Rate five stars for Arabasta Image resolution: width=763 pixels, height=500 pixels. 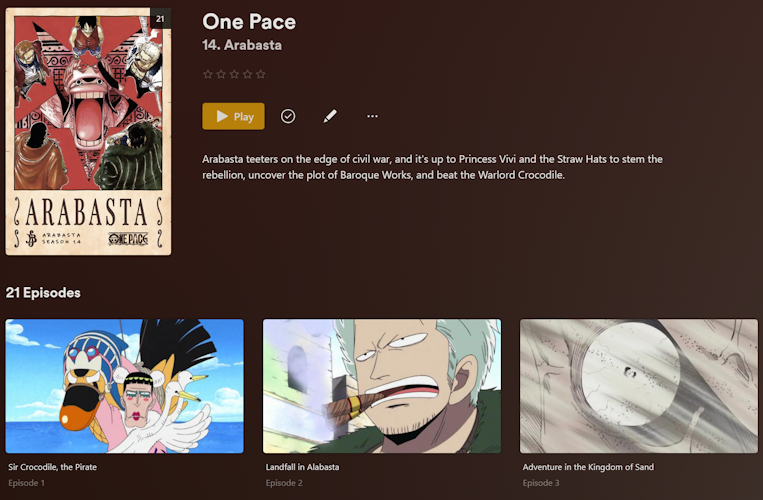coord(261,74)
